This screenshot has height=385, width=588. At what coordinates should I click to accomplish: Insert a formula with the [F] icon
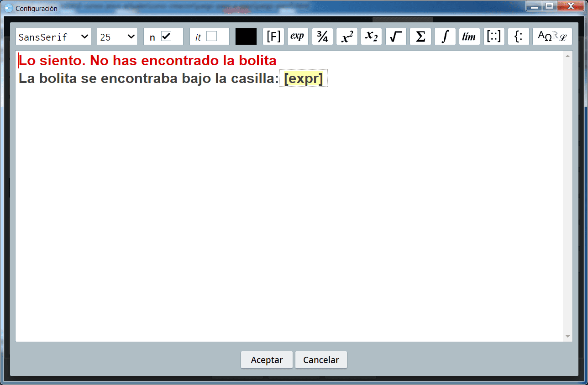click(273, 37)
